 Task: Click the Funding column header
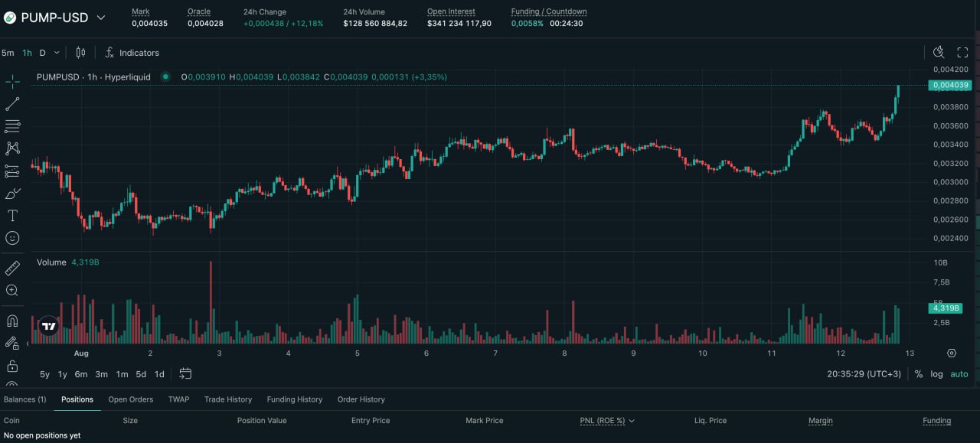click(x=937, y=421)
